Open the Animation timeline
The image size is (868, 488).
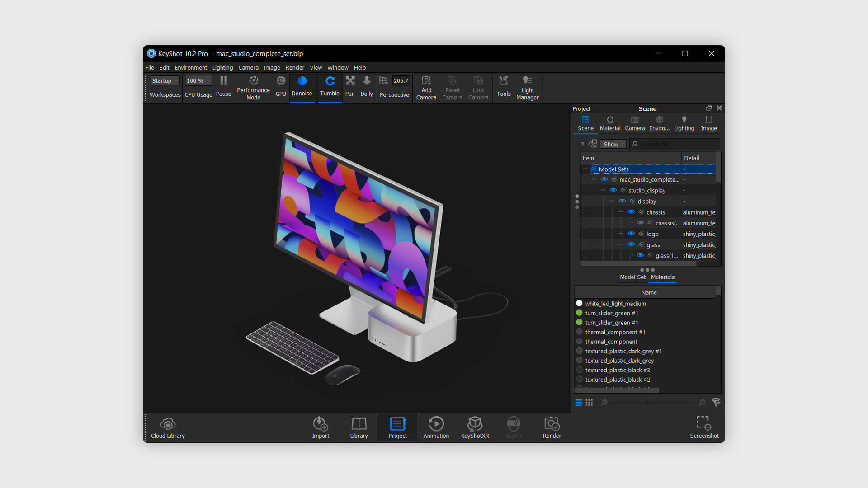point(436,427)
